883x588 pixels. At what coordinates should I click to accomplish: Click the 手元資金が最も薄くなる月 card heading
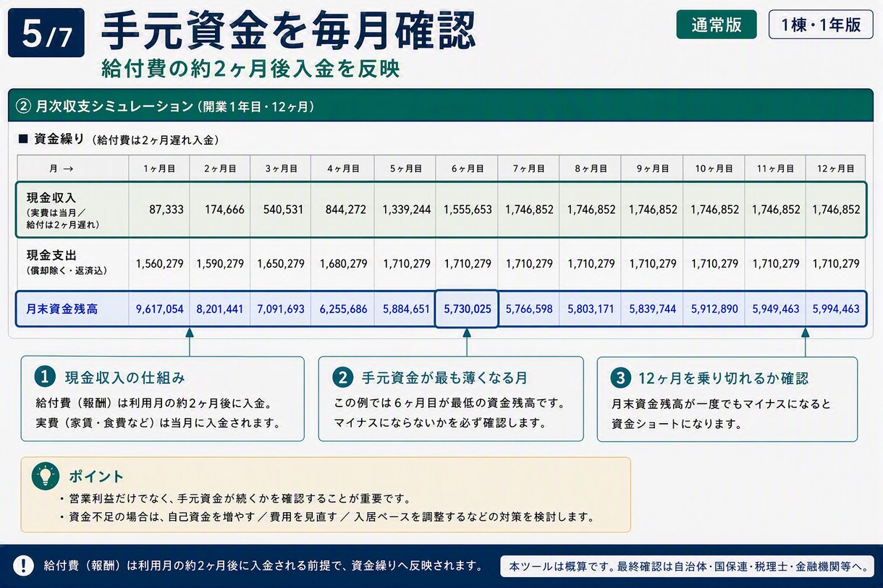(x=444, y=378)
